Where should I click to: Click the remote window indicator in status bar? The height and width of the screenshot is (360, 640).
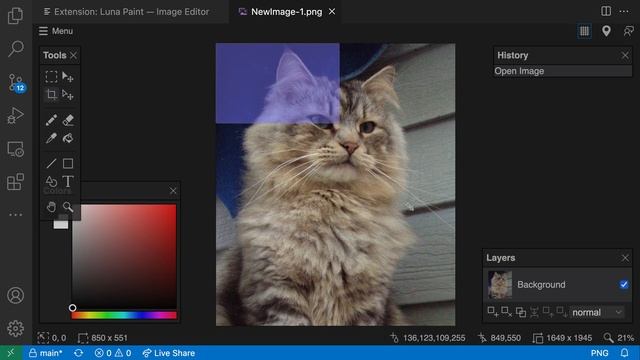pyautogui.click(x=11, y=353)
